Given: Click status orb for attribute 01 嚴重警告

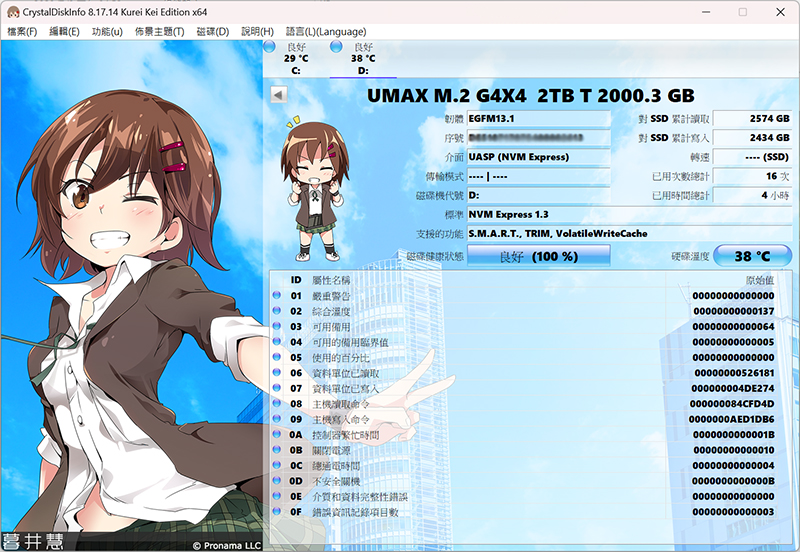Looking at the screenshot, I should click(277, 295).
